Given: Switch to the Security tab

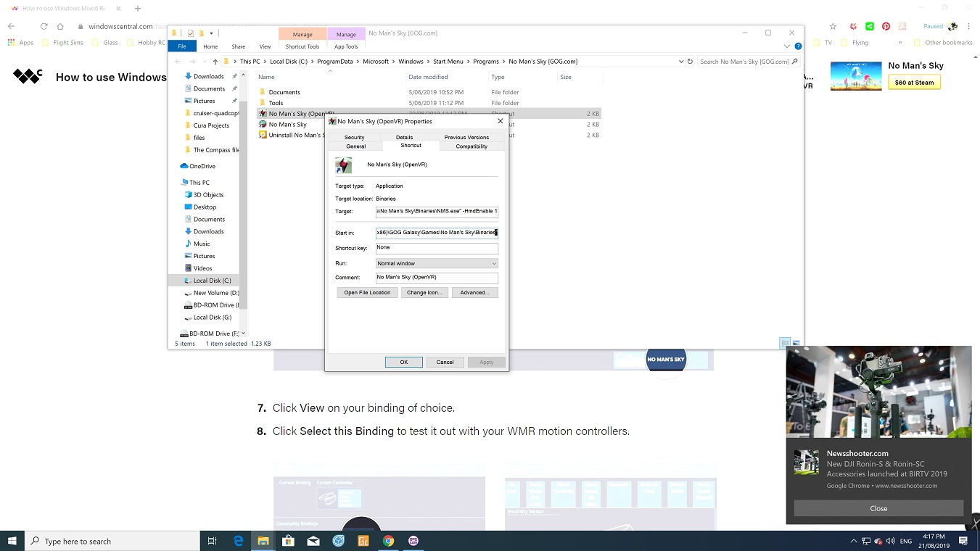Looking at the screenshot, I should (354, 137).
